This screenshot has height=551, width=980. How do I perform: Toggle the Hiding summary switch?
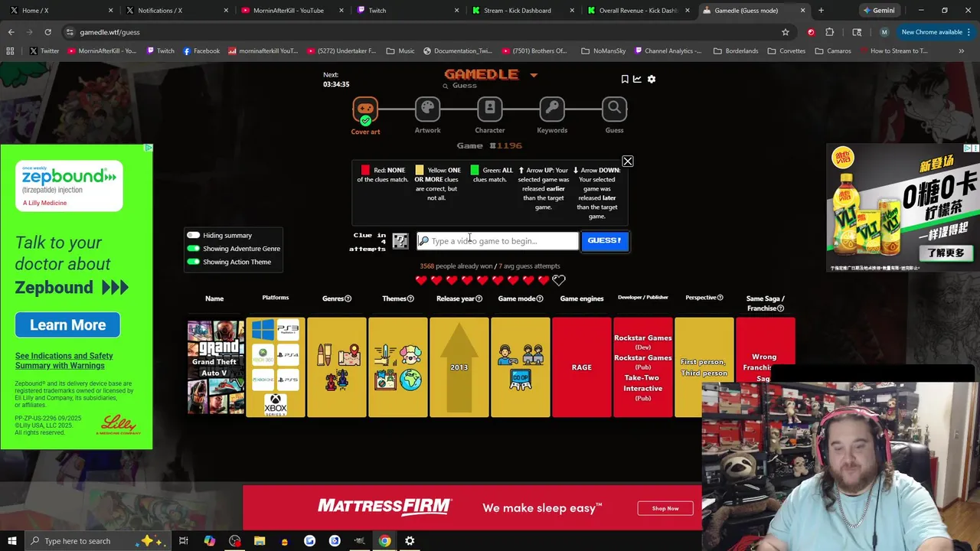click(x=193, y=236)
